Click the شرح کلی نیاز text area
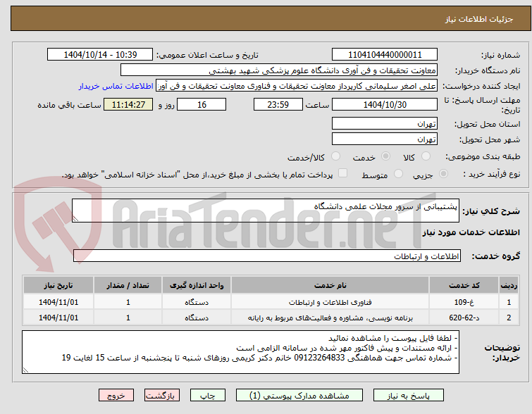 [266, 211]
